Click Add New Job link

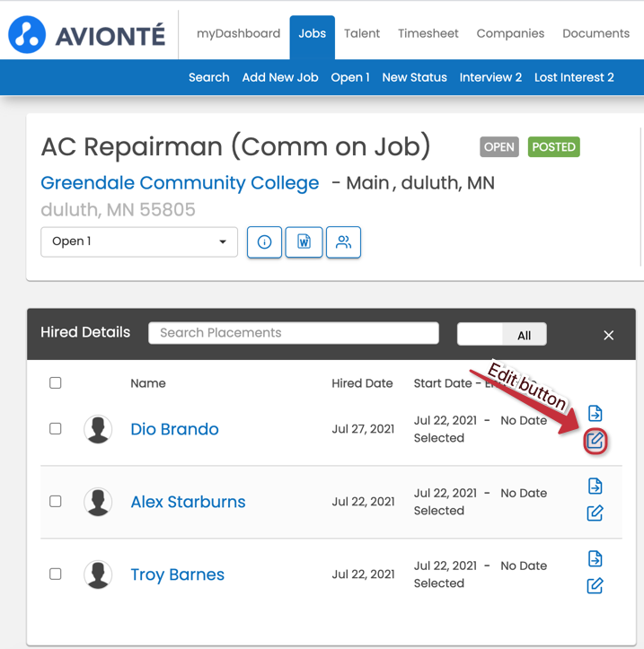pos(280,77)
